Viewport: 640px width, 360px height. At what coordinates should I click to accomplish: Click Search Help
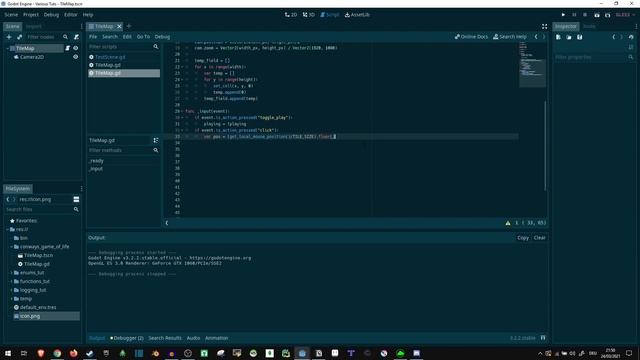(x=510, y=37)
